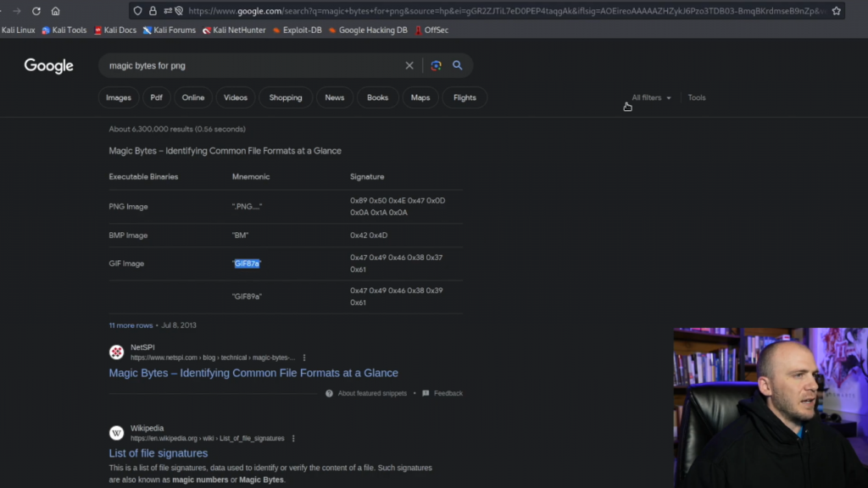868x488 pixels.
Task: Open the Kali Forums bookmark
Action: (x=170, y=30)
